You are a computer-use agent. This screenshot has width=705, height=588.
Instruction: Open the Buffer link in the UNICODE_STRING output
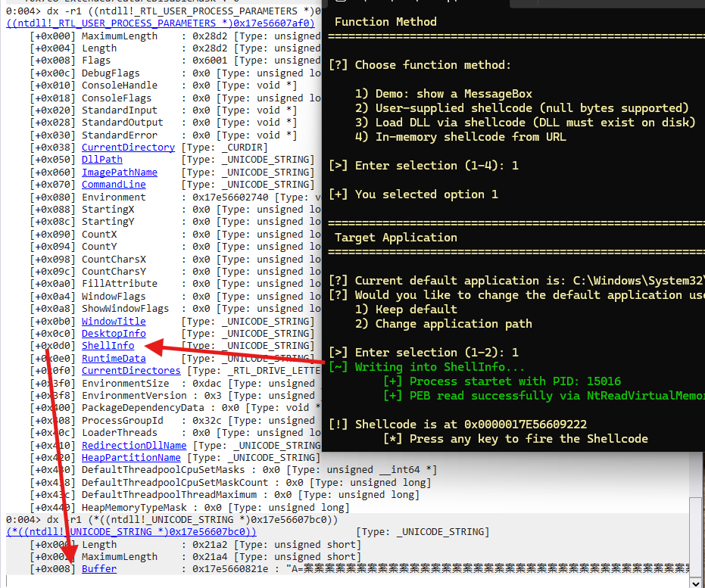pyautogui.click(x=99, y=568)
